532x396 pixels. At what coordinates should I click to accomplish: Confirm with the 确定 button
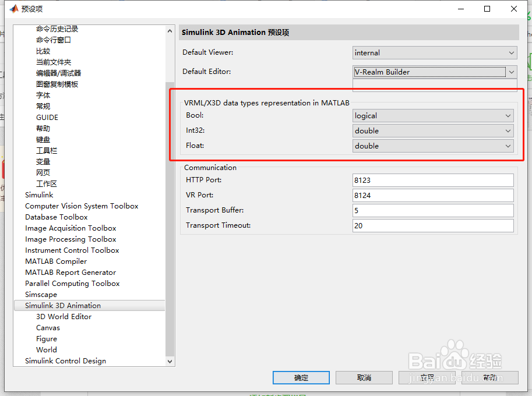301,377
